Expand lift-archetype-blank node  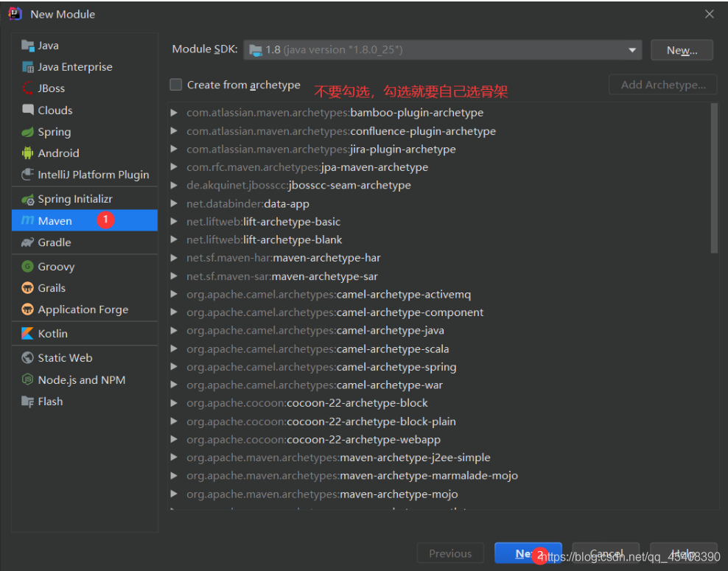click(x=174, y=239)
